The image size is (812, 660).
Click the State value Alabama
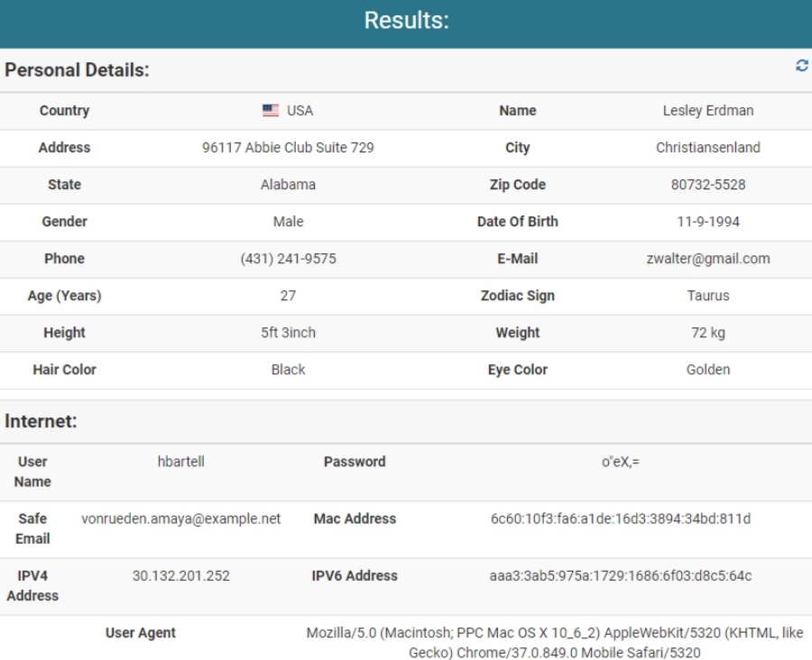287,184
